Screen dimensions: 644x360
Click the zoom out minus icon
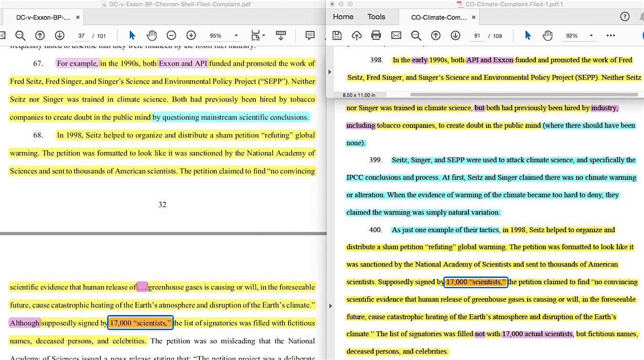tap(171, 36)
